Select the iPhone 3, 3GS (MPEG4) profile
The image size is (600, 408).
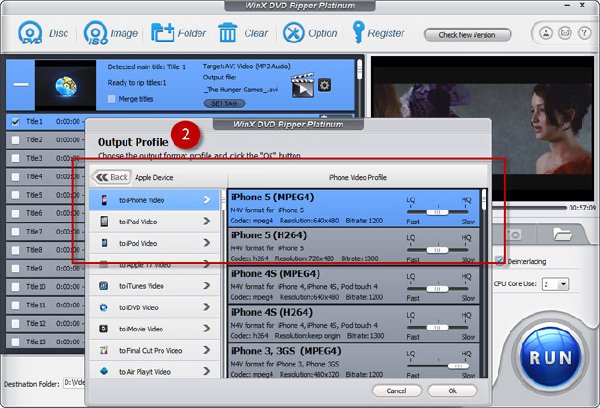click(354, 361)
